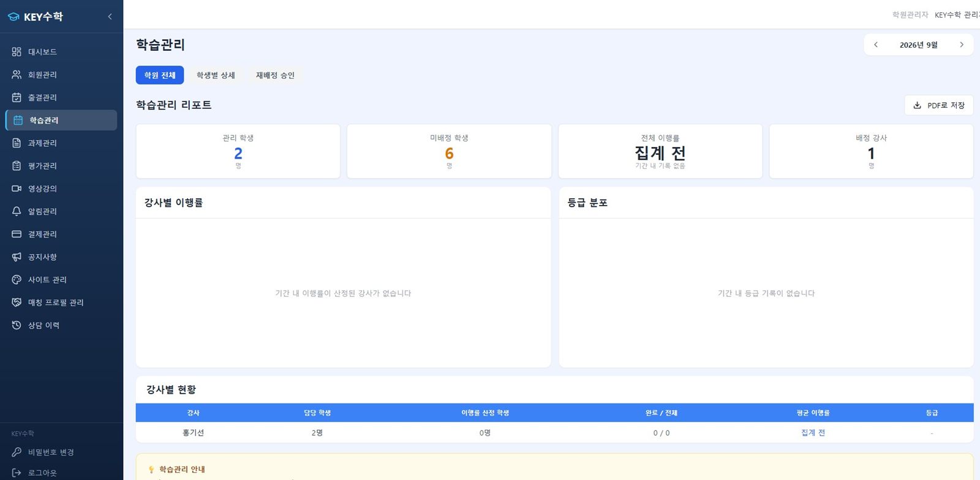
Task: Click the 미배정 학생 summary card
Action: 449,151
